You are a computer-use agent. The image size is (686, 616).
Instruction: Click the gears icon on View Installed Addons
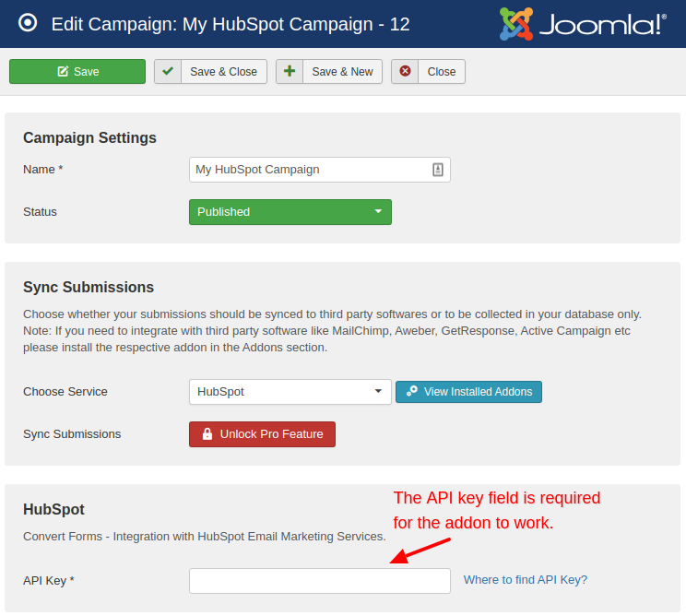(x=411, y=391)
